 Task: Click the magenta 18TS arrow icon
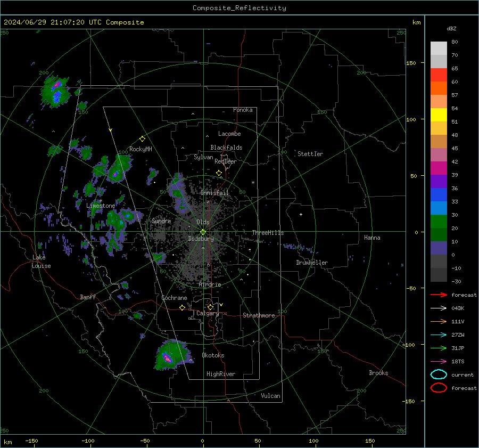coord(439,362)
